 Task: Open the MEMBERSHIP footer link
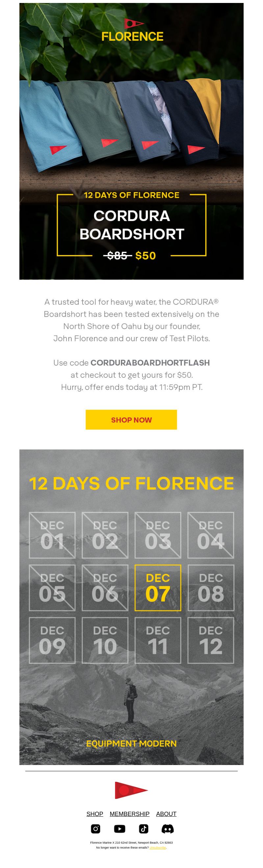tap(130, 814)
